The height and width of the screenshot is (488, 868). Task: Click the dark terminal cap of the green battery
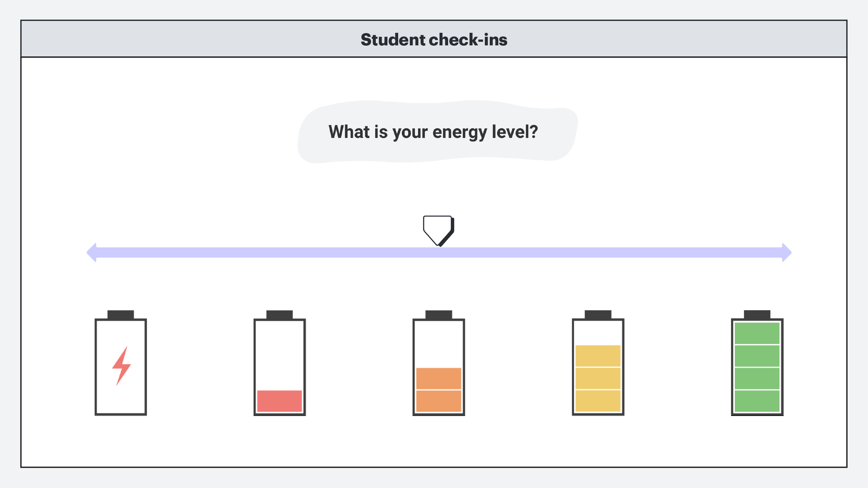tap(757, 314)
